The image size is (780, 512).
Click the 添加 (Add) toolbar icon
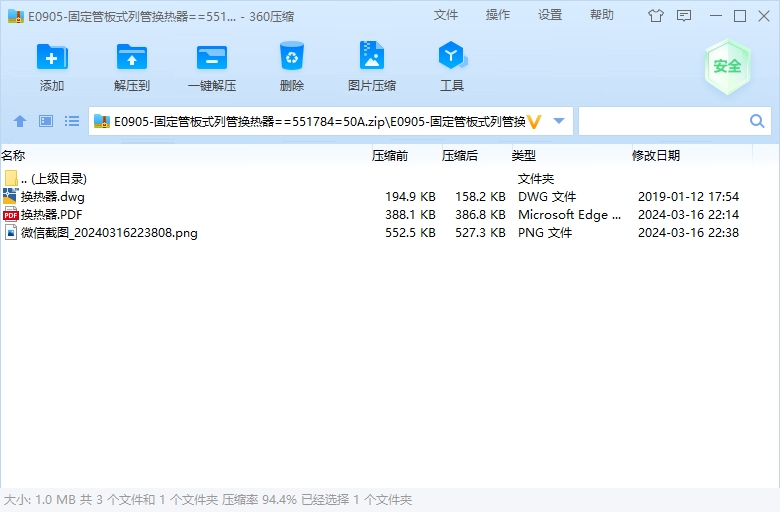52,57
